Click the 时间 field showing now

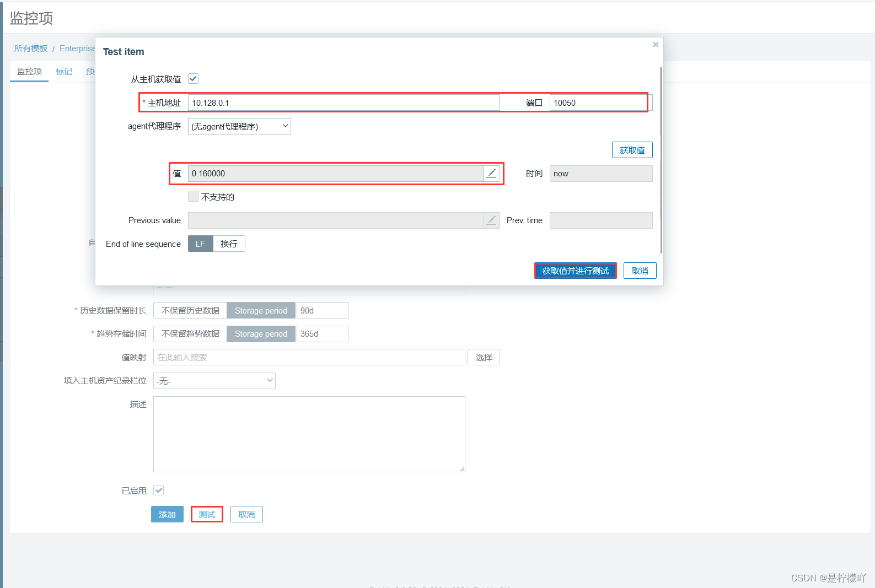tap(601, 174)
